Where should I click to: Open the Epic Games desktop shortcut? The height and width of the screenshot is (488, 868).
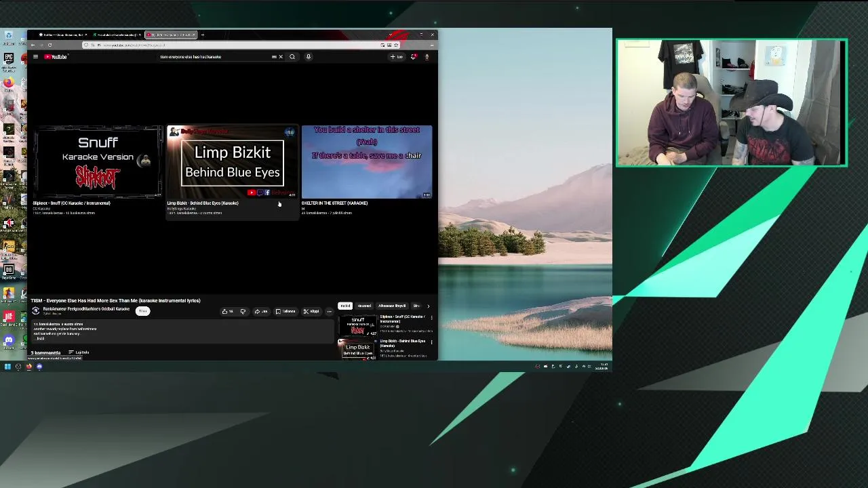pos(8,58)
